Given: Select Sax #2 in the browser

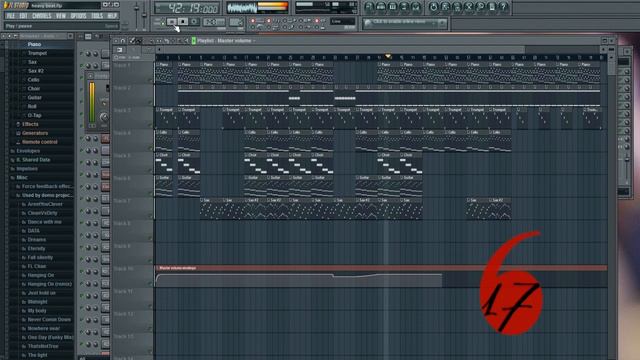Looking at the screenshot, I should [x=36, y=71].
